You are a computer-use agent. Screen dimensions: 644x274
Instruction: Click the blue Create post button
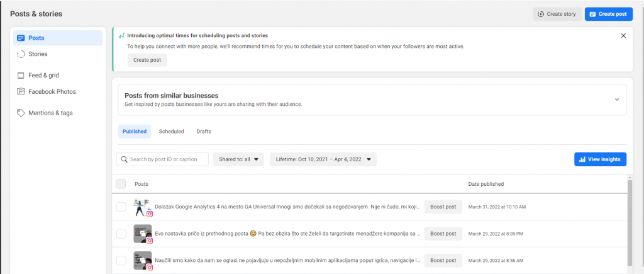609,14
